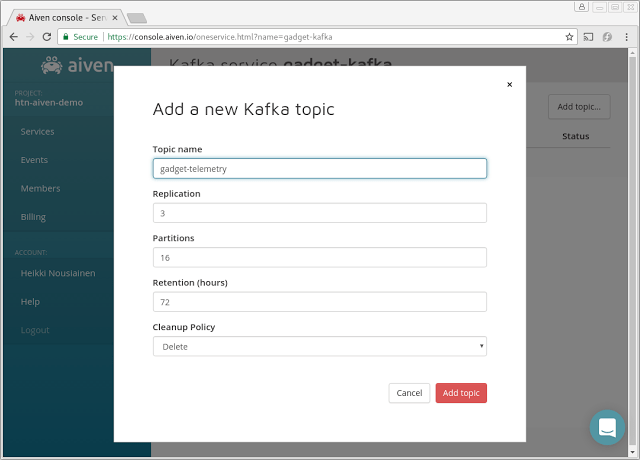Focus the Partitions field

[320, 258]
